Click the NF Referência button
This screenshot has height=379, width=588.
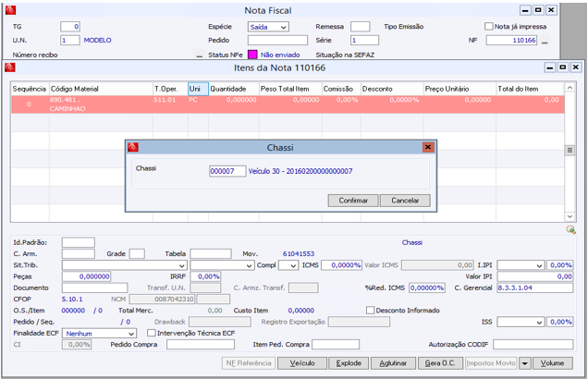[x=249, y=363]
